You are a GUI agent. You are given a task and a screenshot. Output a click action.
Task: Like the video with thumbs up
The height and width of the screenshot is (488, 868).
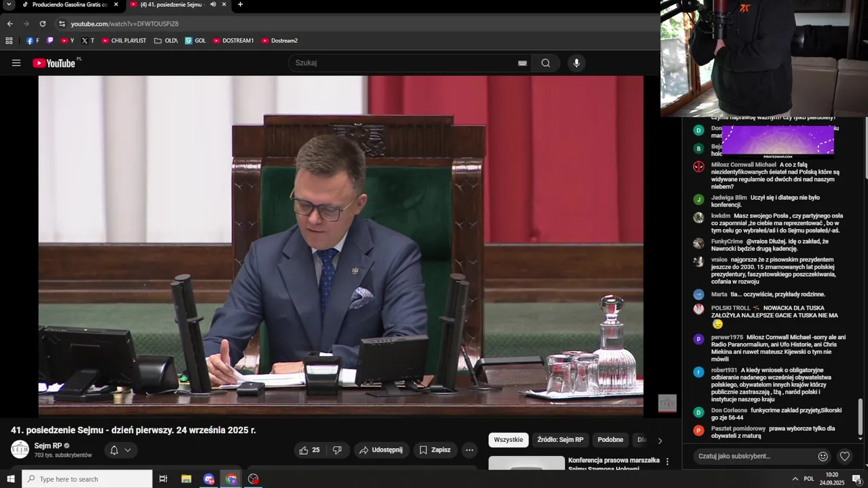(x=310, y=450)
